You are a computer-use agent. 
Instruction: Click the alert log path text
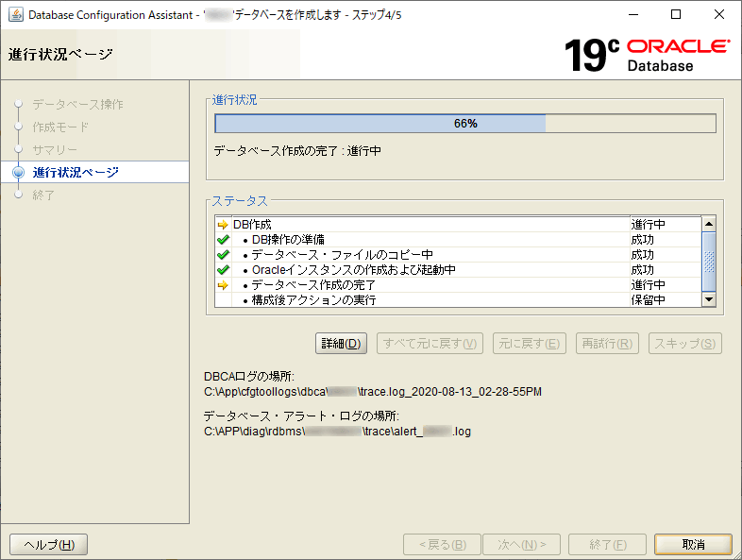(337, 432)
